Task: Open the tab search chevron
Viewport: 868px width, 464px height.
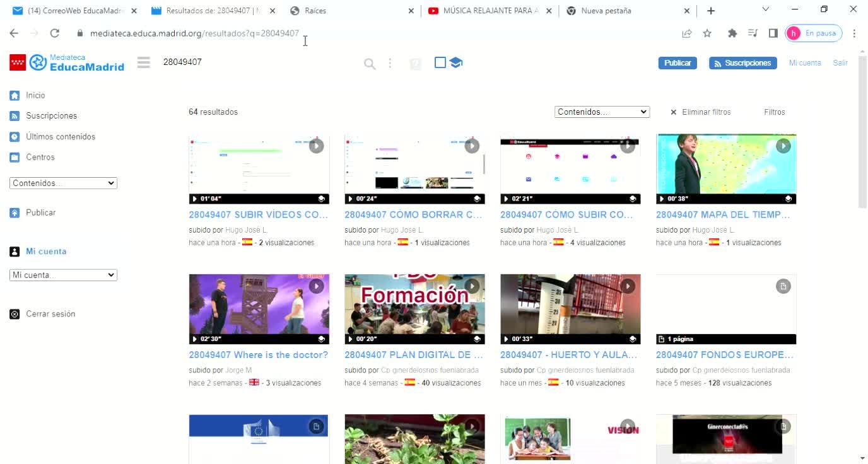Action: (766, 9)
